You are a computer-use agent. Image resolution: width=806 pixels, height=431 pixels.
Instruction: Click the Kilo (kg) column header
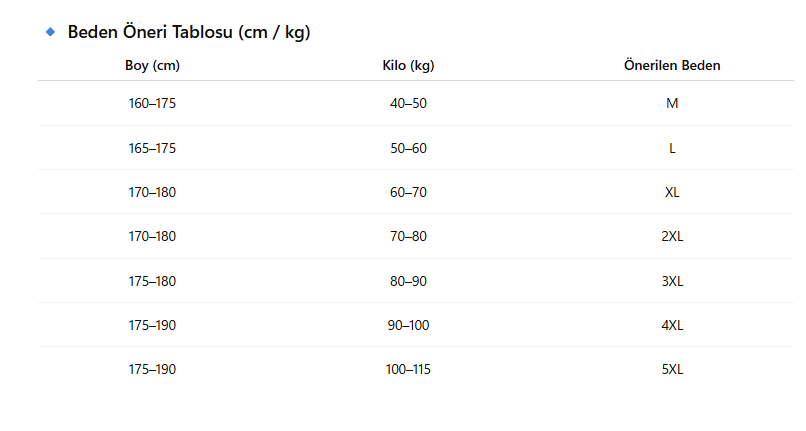[x=408, y=66]
